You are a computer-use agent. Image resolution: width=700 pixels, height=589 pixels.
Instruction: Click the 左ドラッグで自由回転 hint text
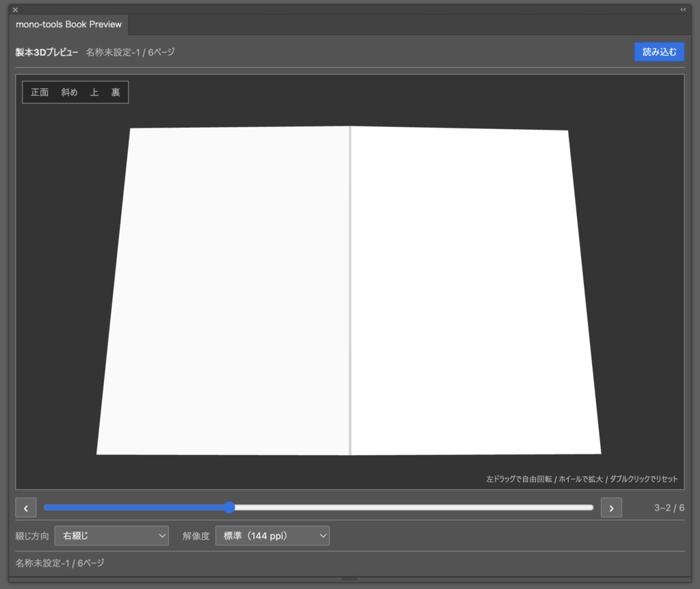pos(519,479)
